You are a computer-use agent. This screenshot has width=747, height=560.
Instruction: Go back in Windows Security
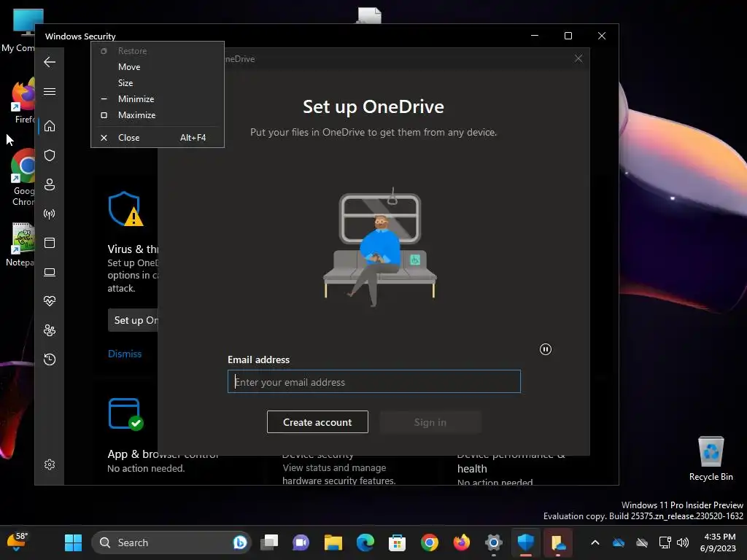50,62
